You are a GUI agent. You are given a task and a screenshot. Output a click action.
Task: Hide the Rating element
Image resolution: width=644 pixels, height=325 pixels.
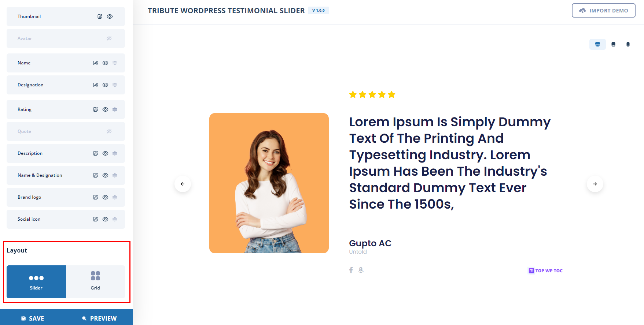[x=105, y=109]
